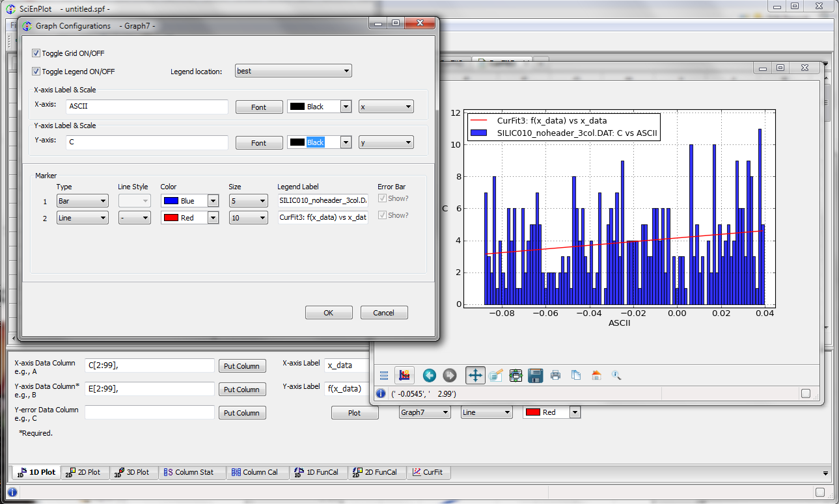Uncheck Toggle Legend ON/OFF

click(x=36, y=72)
